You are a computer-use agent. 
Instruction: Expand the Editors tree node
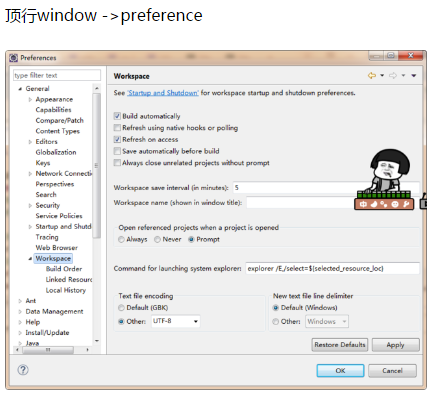click(30, 142)
